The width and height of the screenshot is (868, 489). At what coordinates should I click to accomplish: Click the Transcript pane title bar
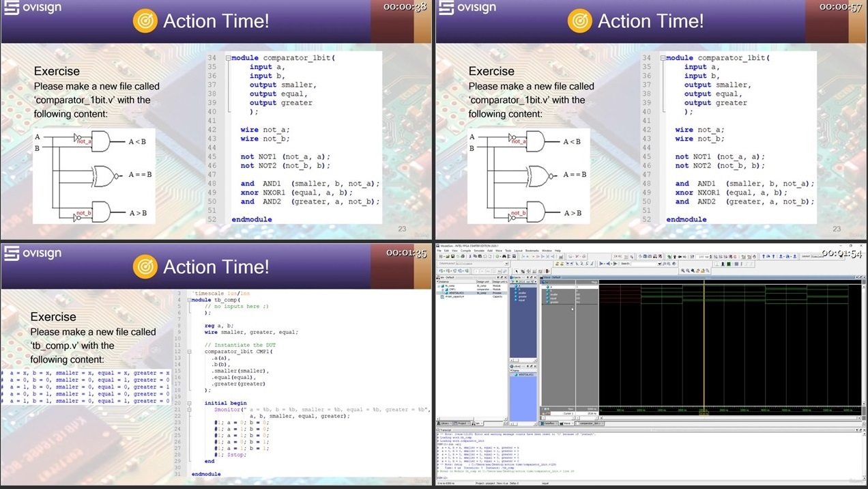point(650,430)
